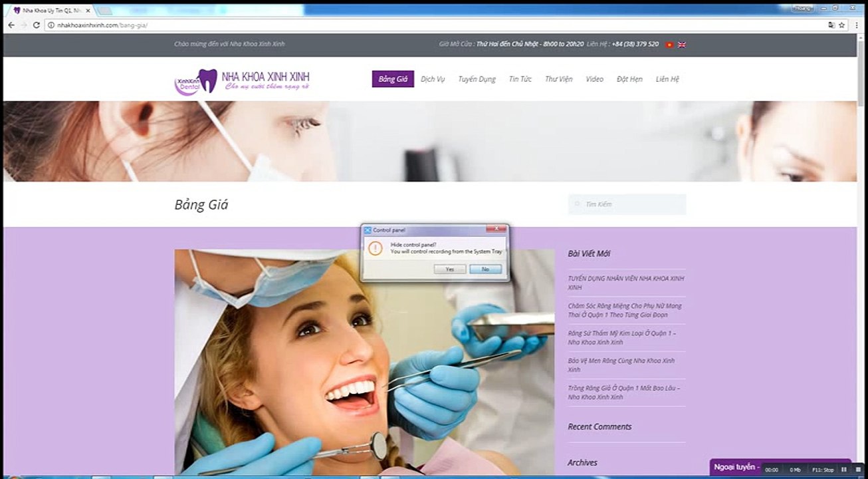Click the Control panel dialog title icon
Screen dimensions: 868x479
[368, 230]
